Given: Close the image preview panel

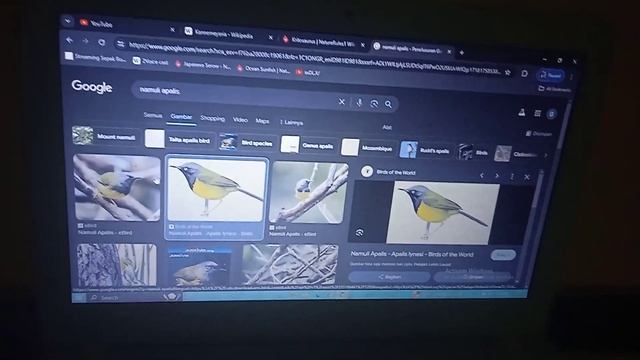Looking at the screenshot, I should point(527,177).
